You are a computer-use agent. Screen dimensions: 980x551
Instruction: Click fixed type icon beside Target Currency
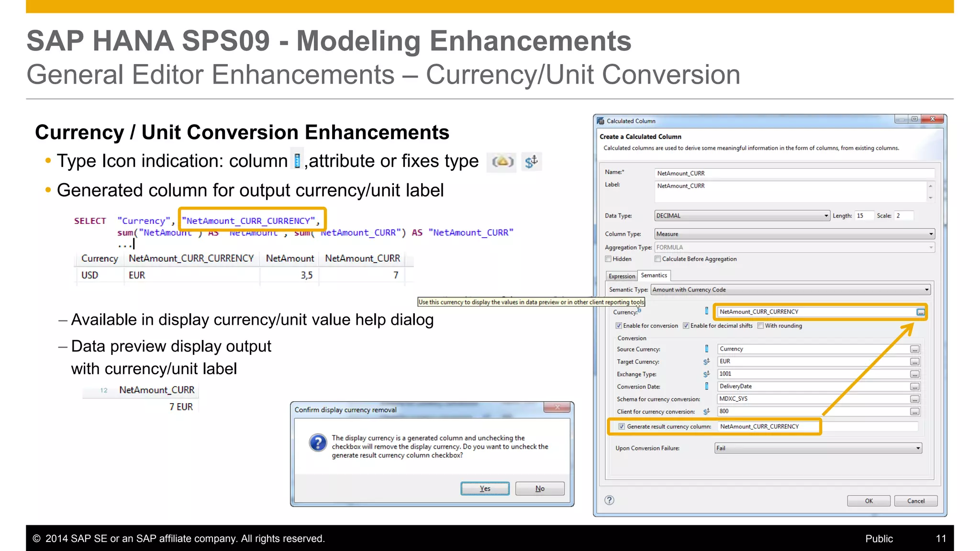tap(707, 361)
